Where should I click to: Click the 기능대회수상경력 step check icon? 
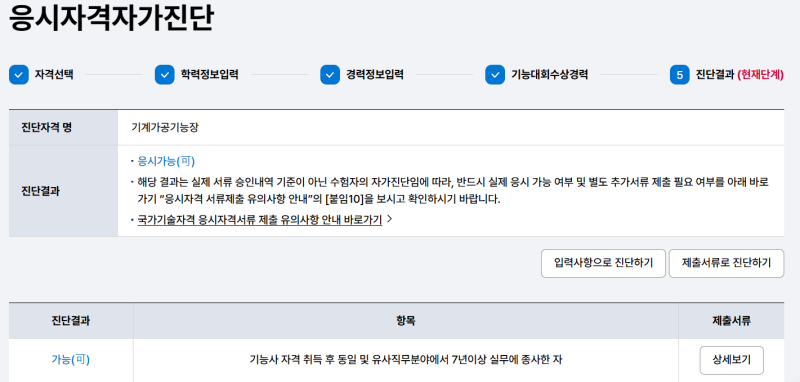[x=495, y=75]
